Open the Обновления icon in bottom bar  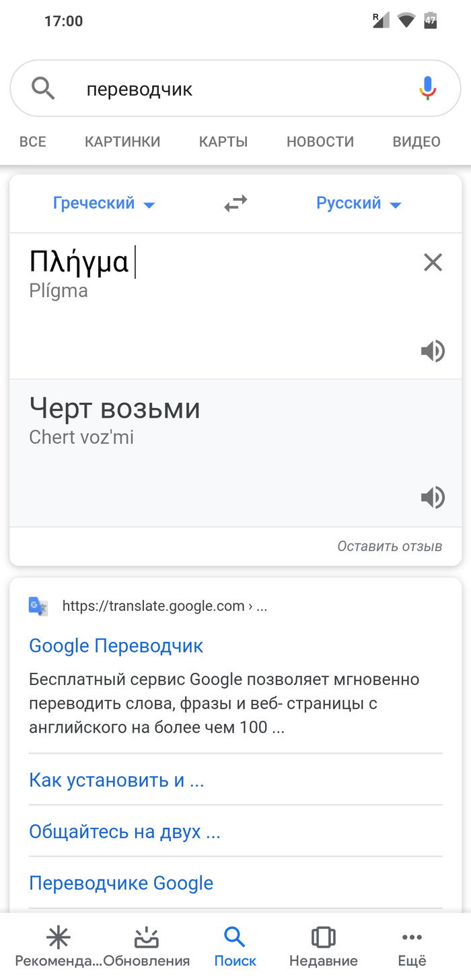pos(147,945)
